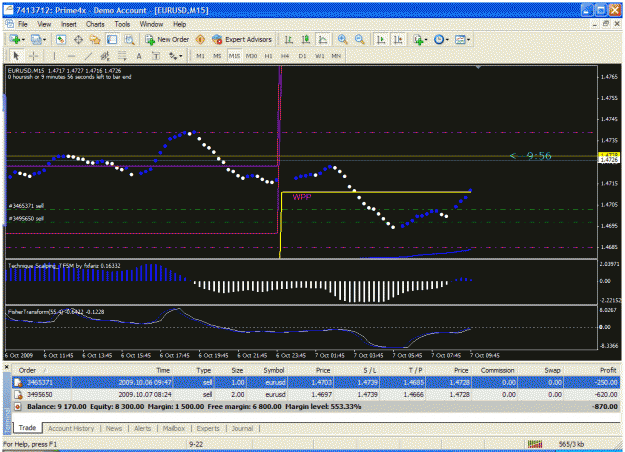Viewport: 625px width, 452px height.
Task: Open the New Chart dropdown arrow
Action: pos(24,39)
